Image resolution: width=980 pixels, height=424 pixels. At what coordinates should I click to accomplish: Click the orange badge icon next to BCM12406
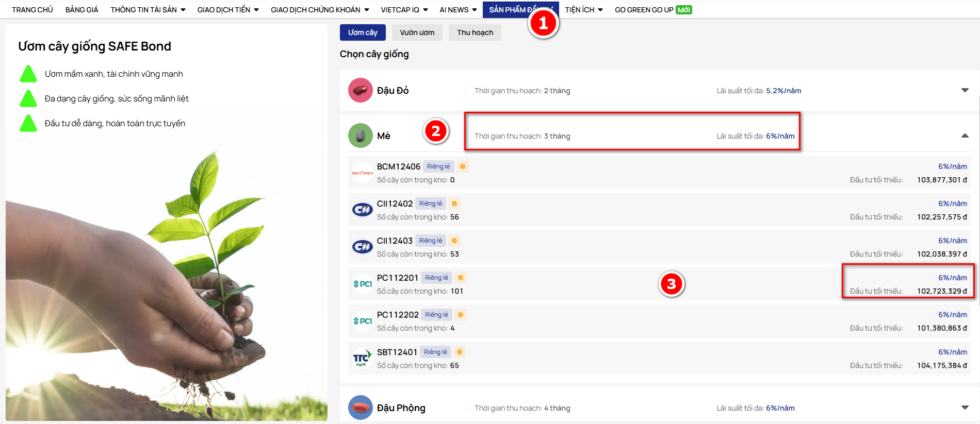(x=463, y=166)
